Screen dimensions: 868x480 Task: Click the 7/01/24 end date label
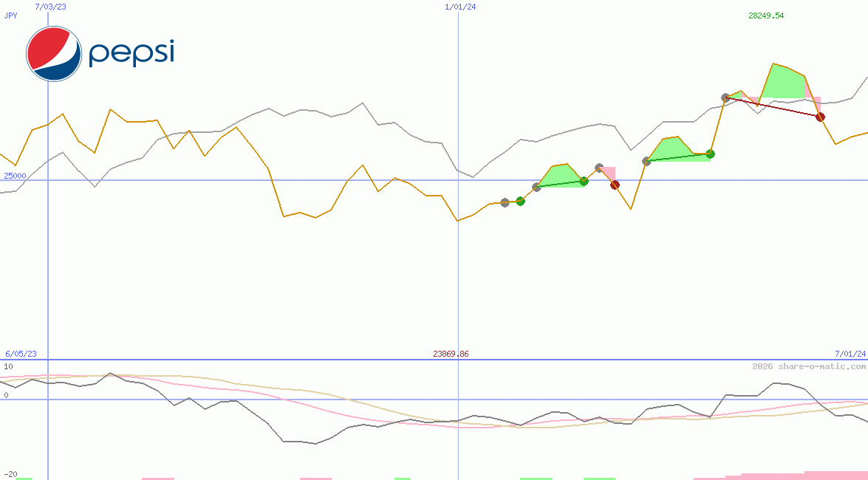tap(850, 354)
